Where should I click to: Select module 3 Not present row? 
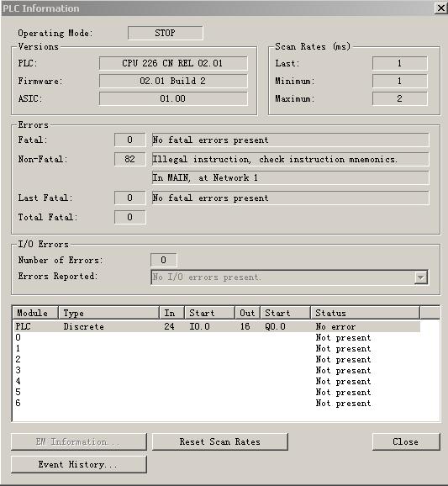(217, 371)
